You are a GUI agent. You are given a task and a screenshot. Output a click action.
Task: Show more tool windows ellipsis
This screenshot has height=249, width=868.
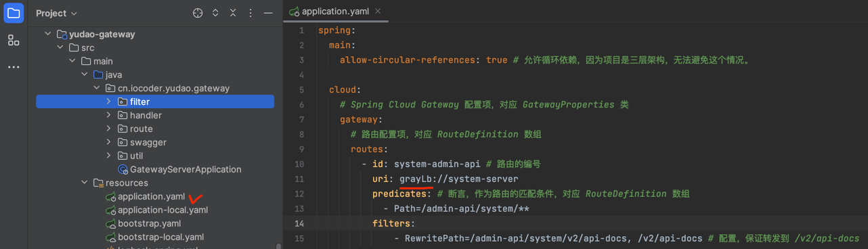(14, 67)
